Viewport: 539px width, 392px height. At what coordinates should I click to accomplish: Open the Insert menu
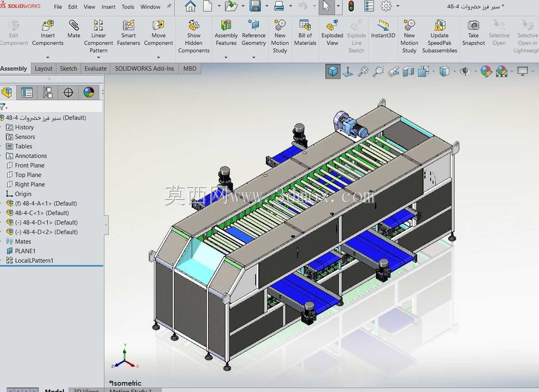pyautogui.click(x=108, y=7)
